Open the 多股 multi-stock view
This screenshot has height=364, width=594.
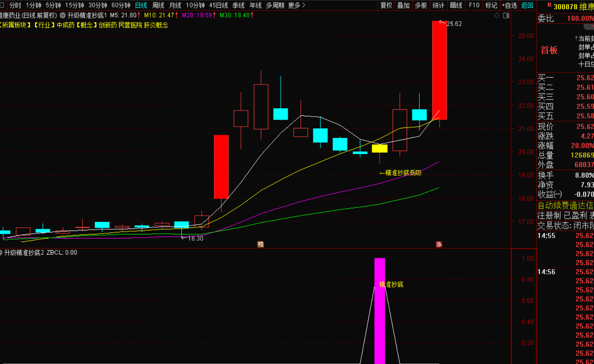click(x=421, y=5)
